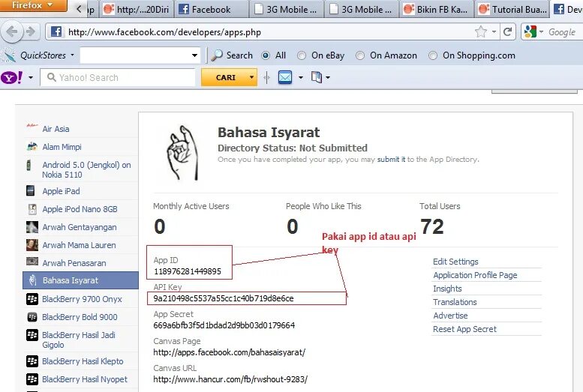Click the App Secret value text

tap(224, 325)
